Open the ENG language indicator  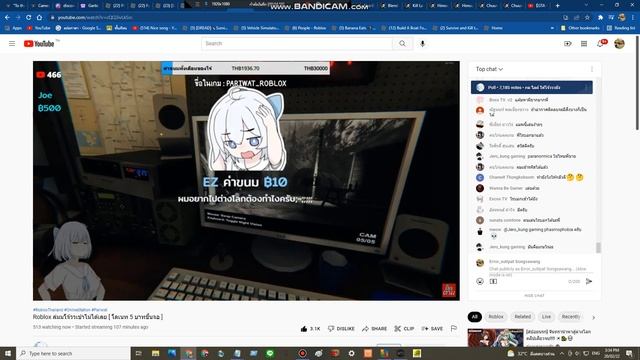[x=596, y=353]
